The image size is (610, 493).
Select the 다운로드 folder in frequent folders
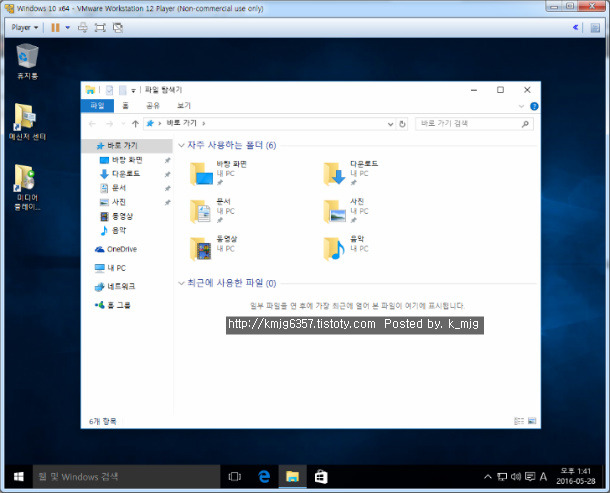tap(351, 173)
